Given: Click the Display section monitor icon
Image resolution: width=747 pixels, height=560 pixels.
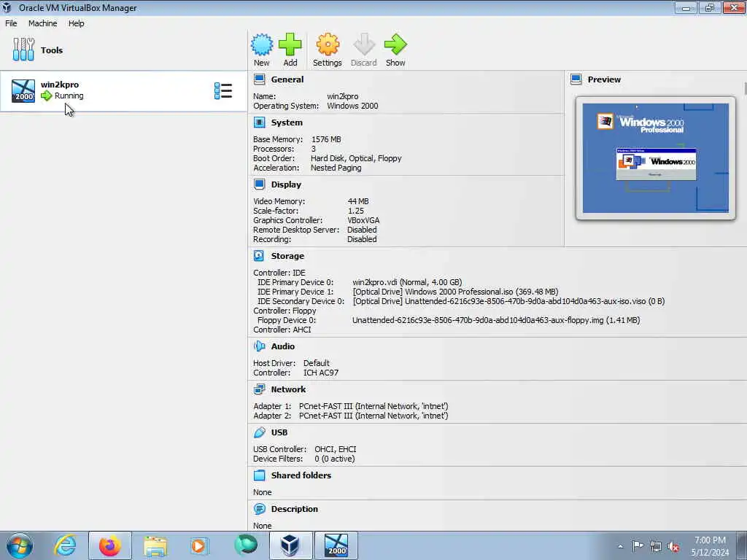Looking at the screenshot, I should pyautogui.click(x=259, y=184).
